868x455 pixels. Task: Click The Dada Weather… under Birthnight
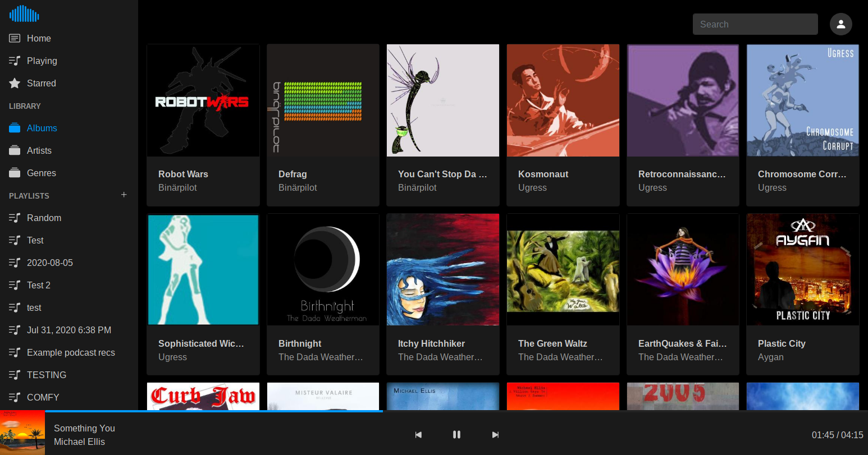coord(321,357)
